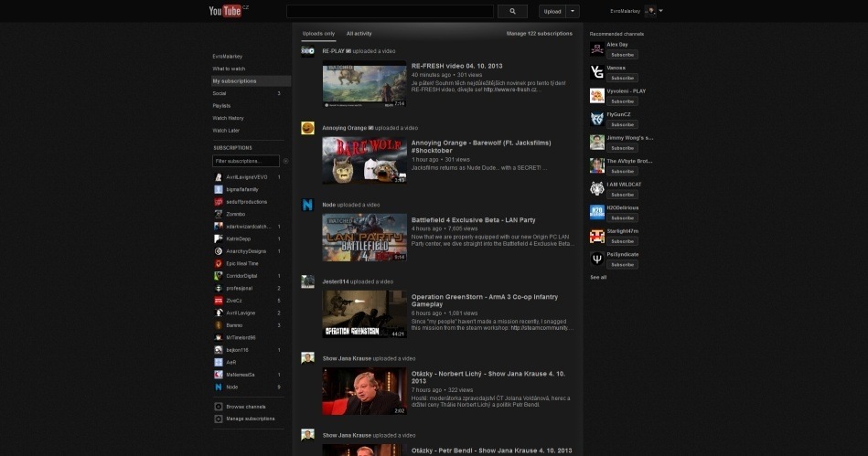The height and width of the screenshot is (456, 868).
Task: Open RE-FRESH video 04. 10. 2013 title
Action: click(x=456, y=66)
